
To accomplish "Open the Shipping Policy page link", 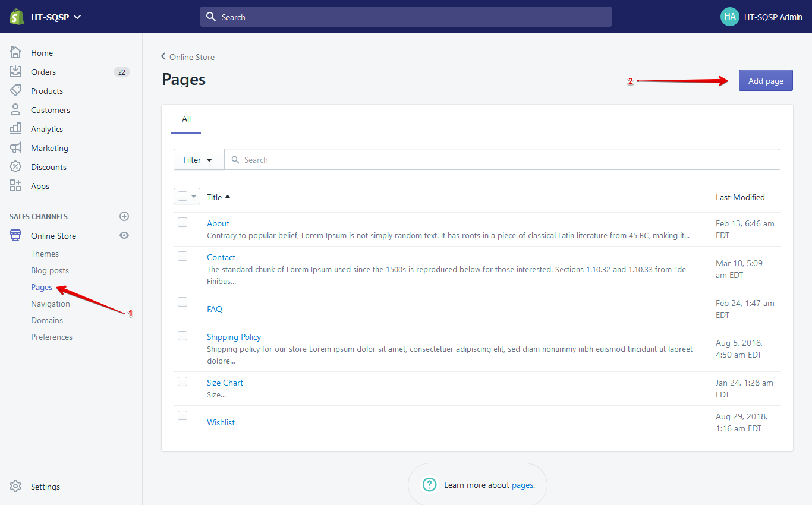I will 234,337.
